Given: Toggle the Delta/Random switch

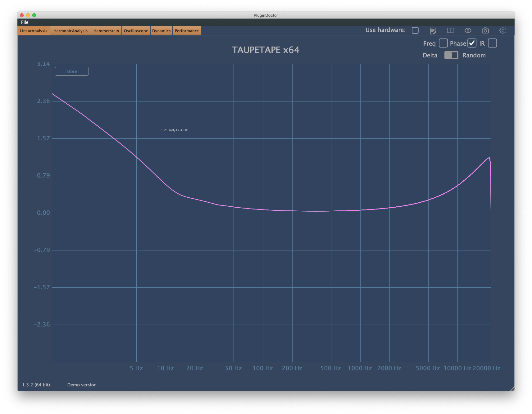Looking at the screenshot, I should pos(451,55).
